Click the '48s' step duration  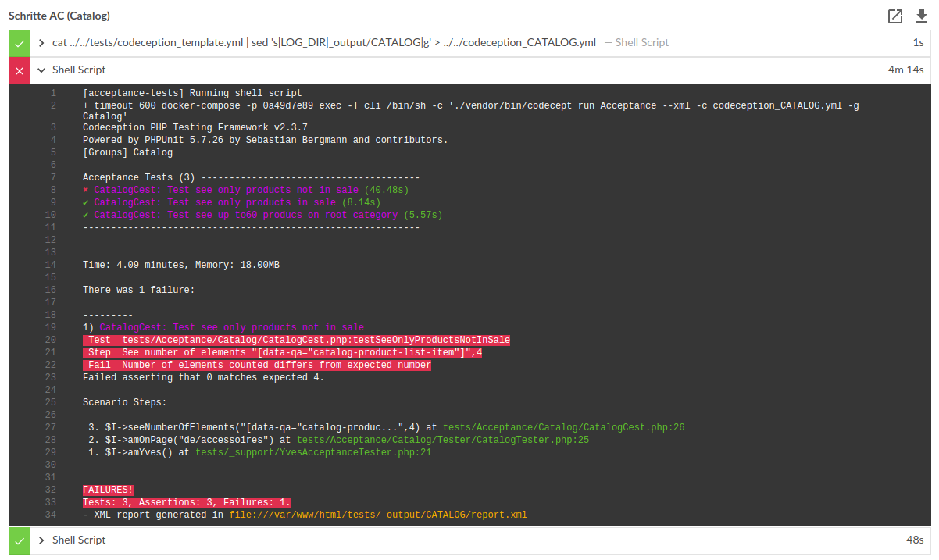[x=915, y=540]
